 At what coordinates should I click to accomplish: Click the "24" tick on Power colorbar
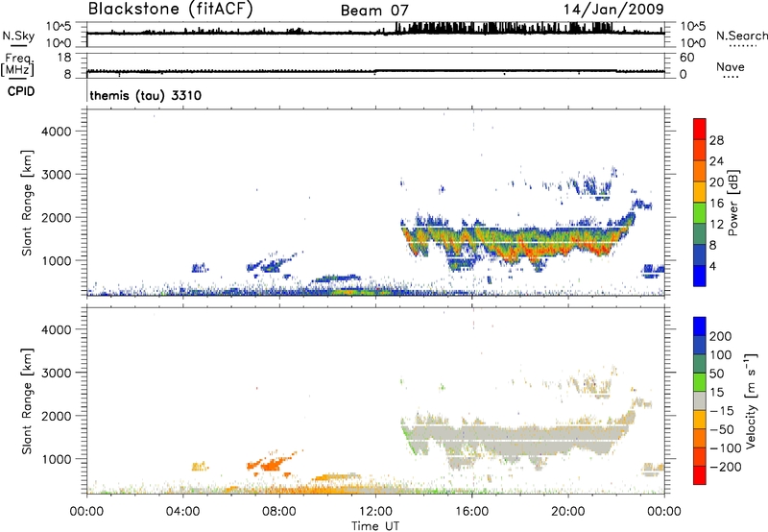(716, 161)
